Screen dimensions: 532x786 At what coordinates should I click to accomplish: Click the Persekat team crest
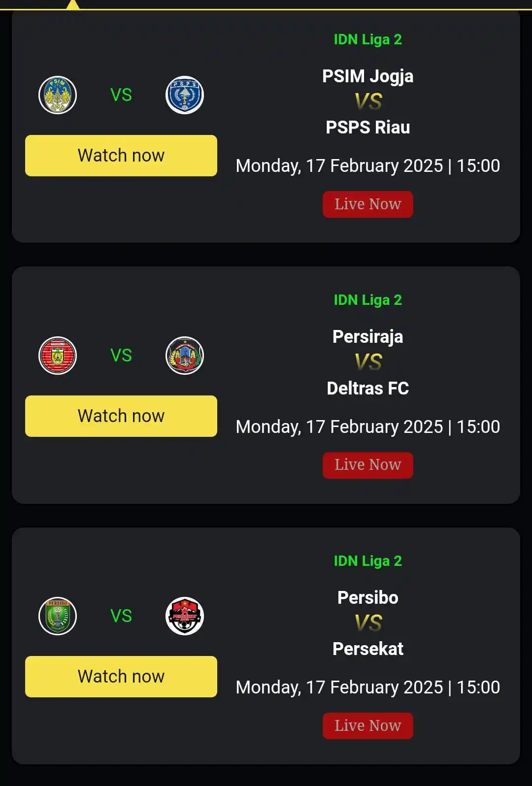point(185,616)
